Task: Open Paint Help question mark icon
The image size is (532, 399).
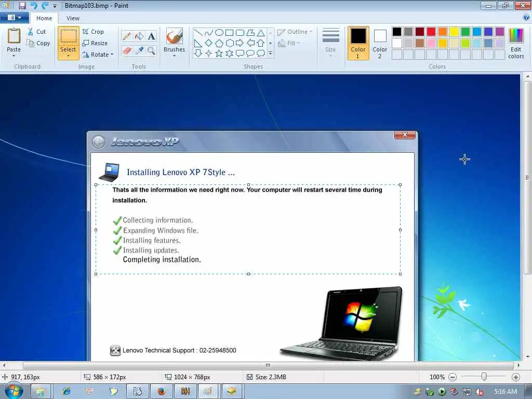Action: (x=526, y=17)
